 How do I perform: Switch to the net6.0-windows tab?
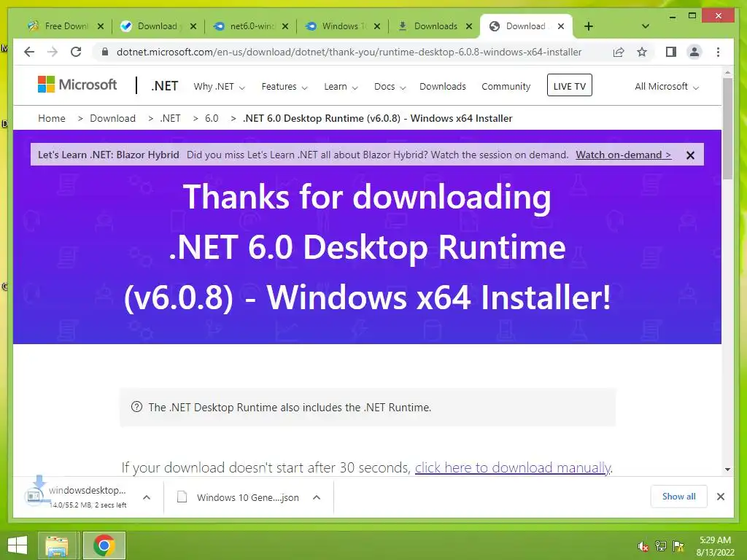point(249,26)
